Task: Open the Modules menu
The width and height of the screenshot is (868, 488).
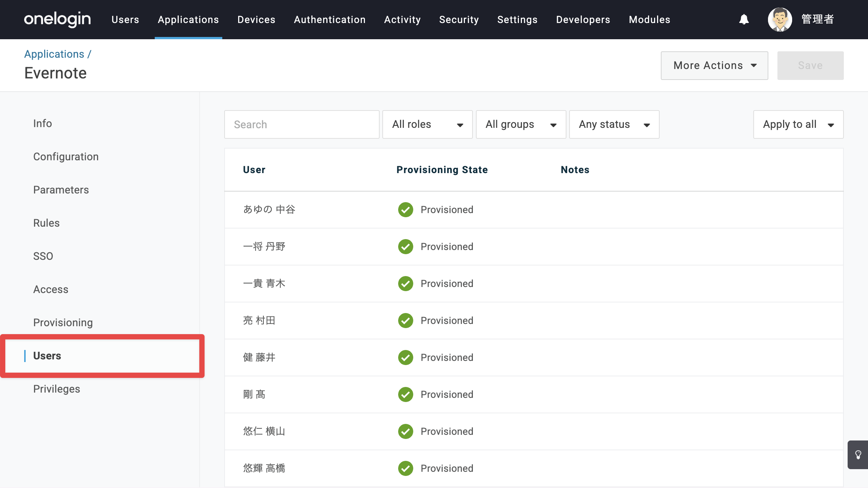Action: pyautogui.click(x=649, y=20)
